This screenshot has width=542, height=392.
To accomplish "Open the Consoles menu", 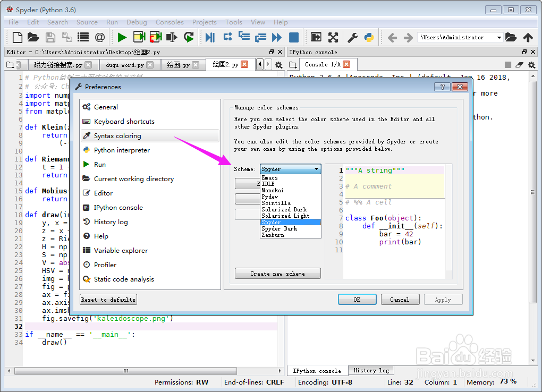I will tap(170, 22).
